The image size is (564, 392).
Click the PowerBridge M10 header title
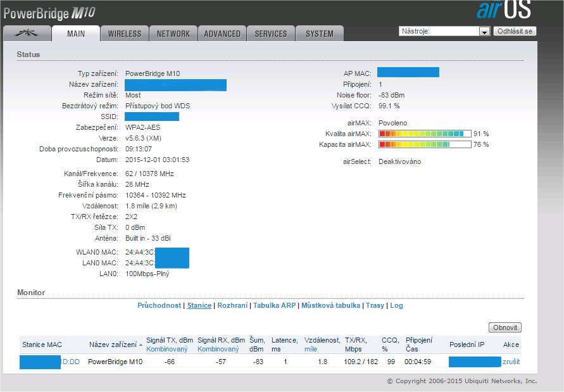pos(49,13)
